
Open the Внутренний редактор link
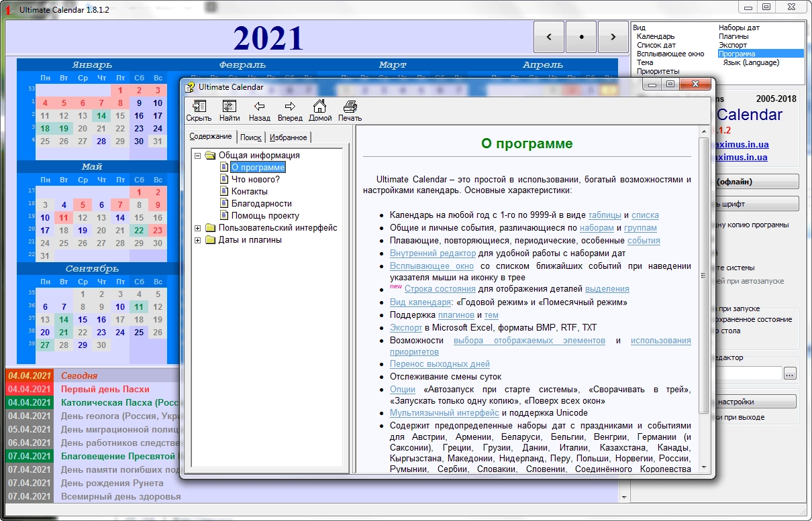pos(433,253)
